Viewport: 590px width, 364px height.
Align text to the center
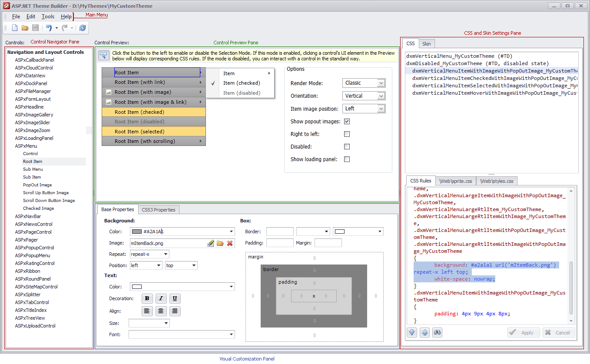pyautogui.click(x=161, y=311)
